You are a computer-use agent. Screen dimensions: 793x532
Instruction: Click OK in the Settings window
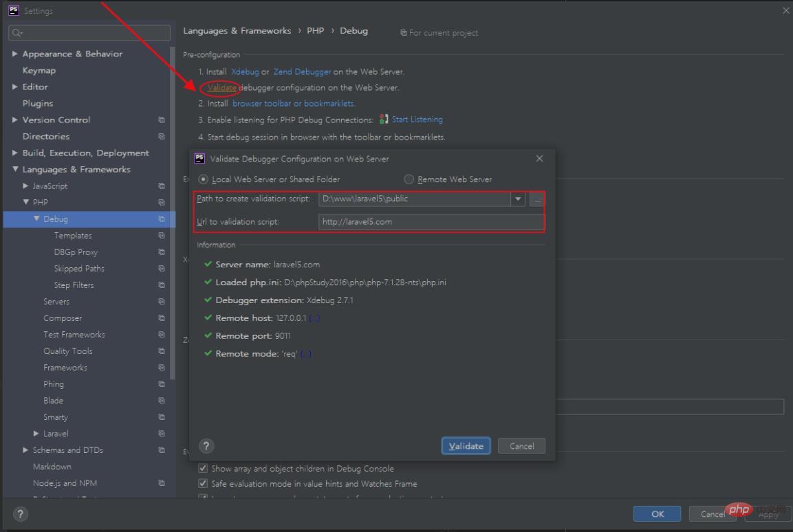657,514
